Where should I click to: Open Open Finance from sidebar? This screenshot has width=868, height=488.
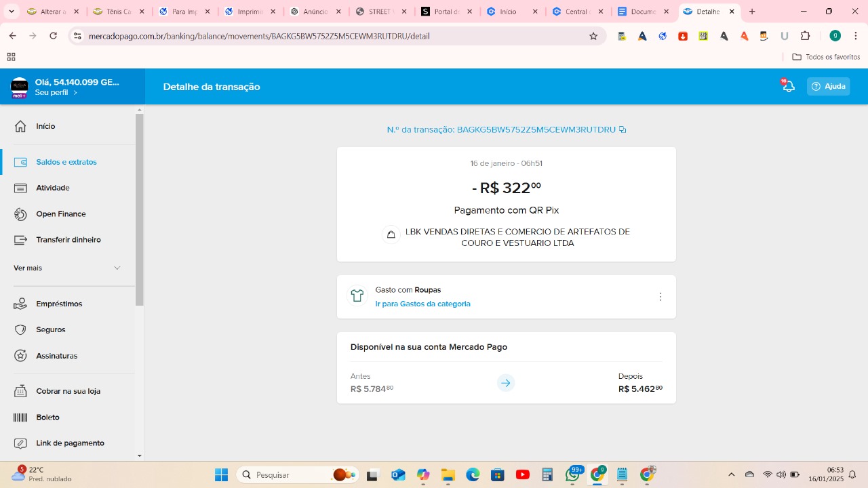tap(60, 214)
